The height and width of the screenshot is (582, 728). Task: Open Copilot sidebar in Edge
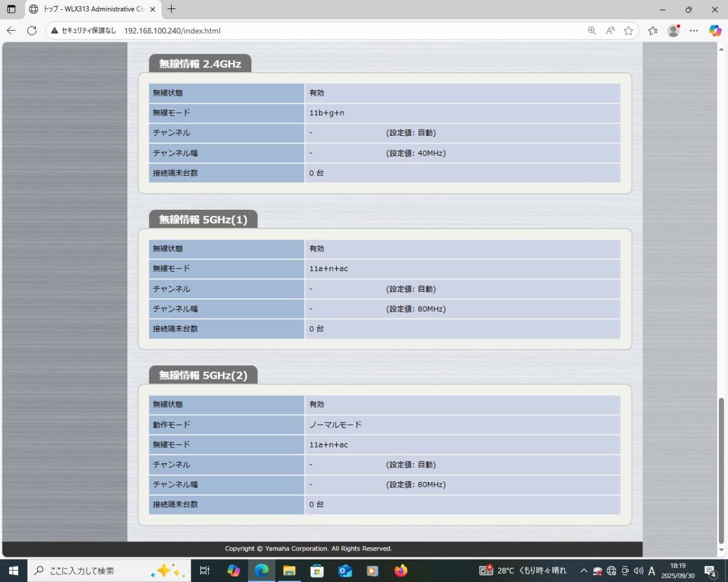tap(715, 30)
